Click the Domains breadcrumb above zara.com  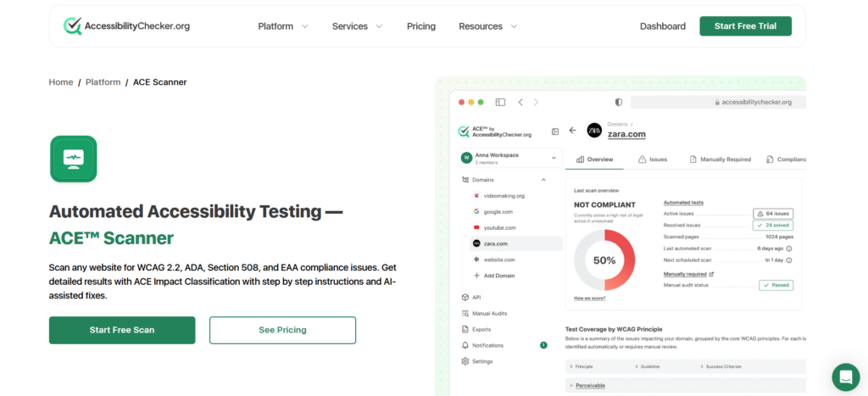pyautogui.click(x=616, y=124)
